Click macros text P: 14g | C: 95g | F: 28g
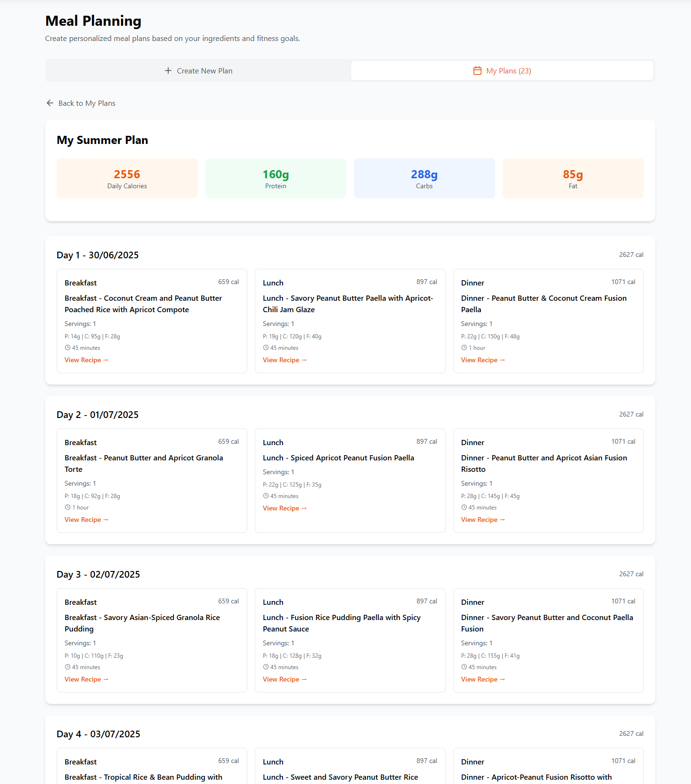The width and height of the screenshot is (691, 784). pos(92,336)
